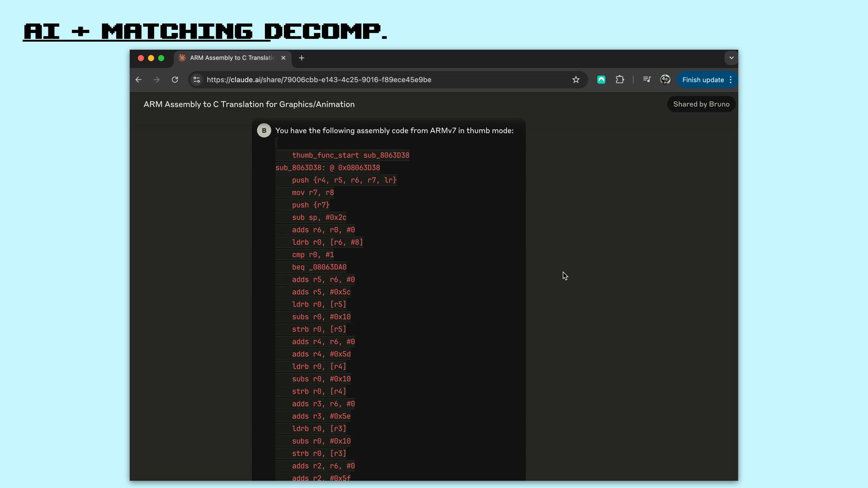Screen dimensions: 868x488
Task: Open a new tab with plus button
Action: point(302,58)
